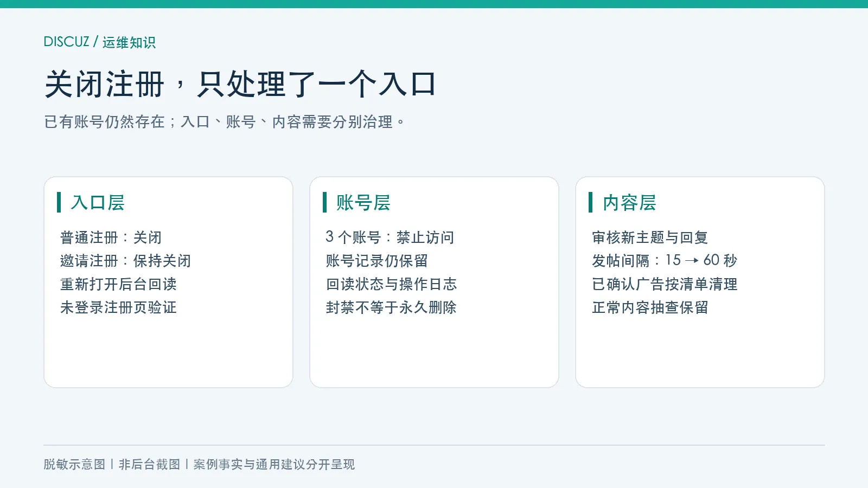Screen dimensions: 868x488
Task: Click the line '正常内容抽查保留'
Action: 650,307
